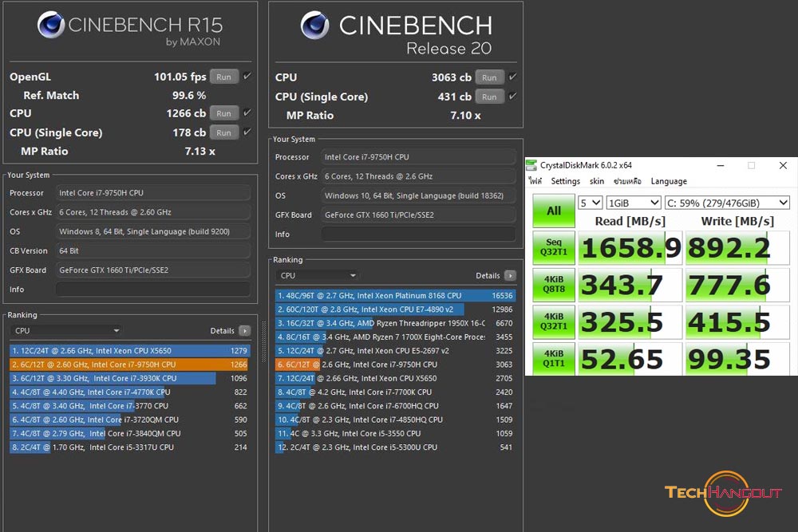Image resolution: width=798 pixels, height=532 pixels.
Task: Toggle the CPU test checkbox in Release 20
Action: click(x=512, y=77)
